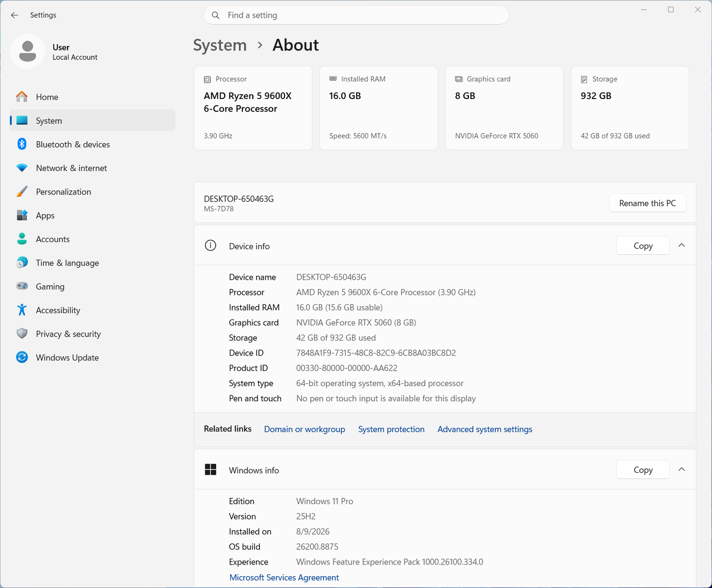The height and width of the screenshot is (588, 712).
Task: Go to Privacy & security
Action: 93,334
